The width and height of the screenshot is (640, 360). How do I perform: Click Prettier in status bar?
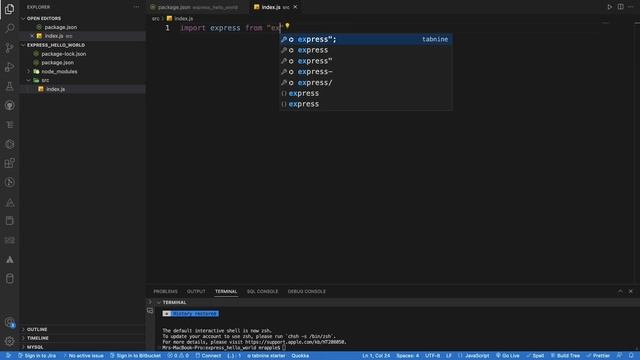(x=598, y=356)
